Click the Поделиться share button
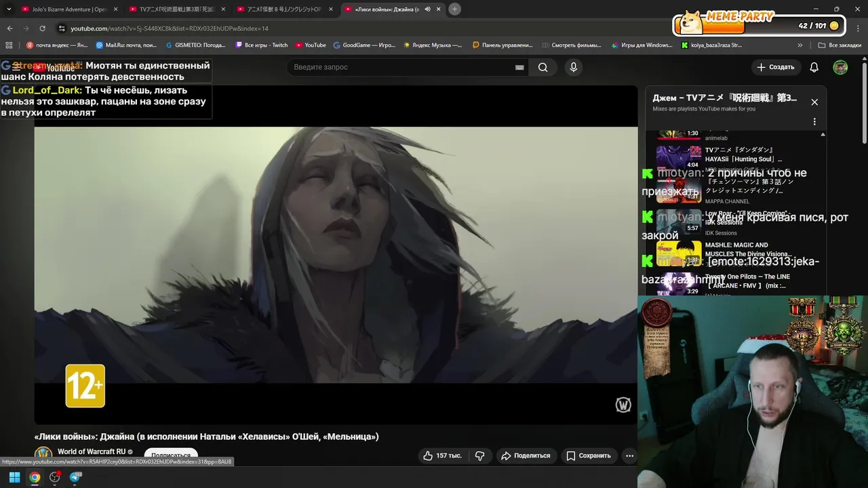The width and height of the screenshot is (868, 488). point(526,455)
